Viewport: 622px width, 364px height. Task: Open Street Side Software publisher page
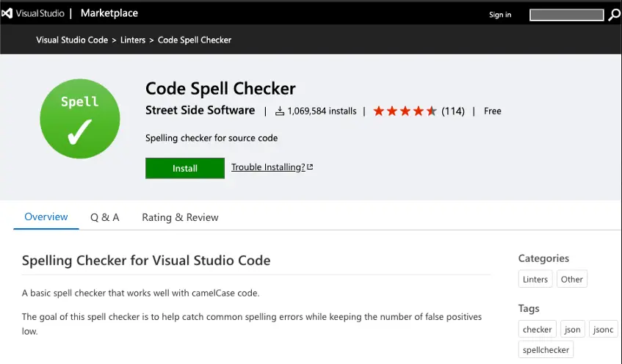200,110
